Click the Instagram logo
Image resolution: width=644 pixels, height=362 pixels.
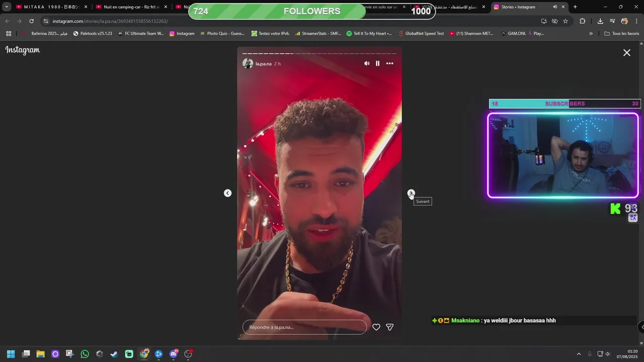tap(23, 50)
